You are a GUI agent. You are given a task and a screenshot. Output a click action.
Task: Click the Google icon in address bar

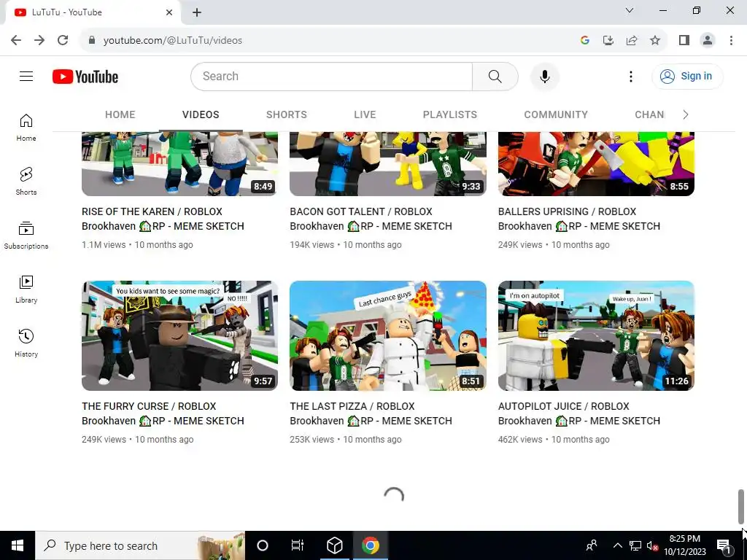click(585, 41)
